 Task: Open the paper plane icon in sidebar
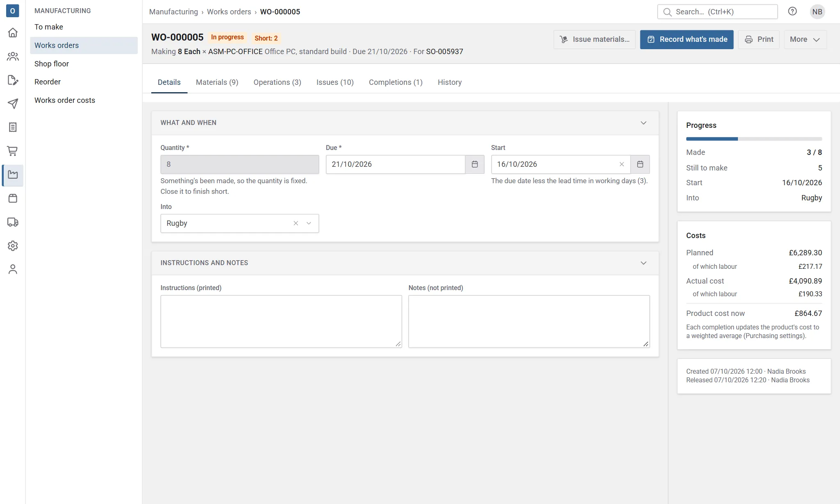click(x=13, y=104)
